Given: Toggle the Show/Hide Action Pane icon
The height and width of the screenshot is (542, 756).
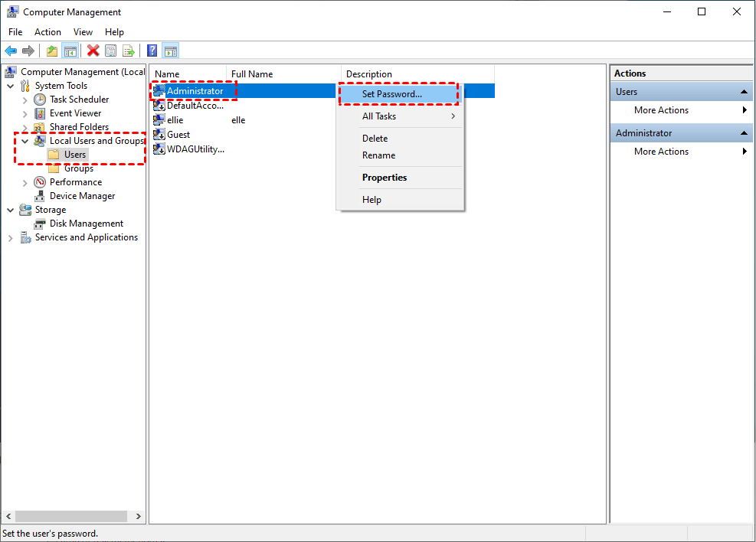Looking at the screenshot, I should tap(171, 51).
